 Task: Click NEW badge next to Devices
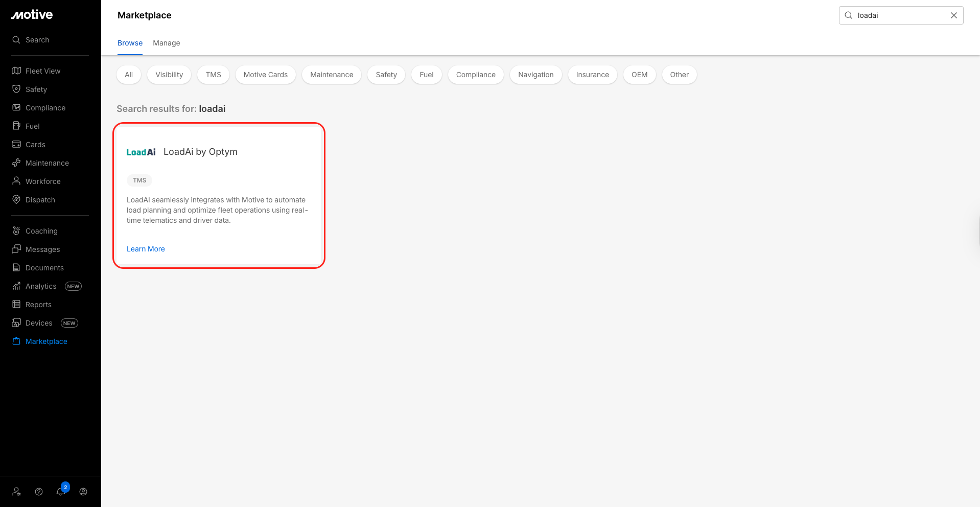[69, 323]
